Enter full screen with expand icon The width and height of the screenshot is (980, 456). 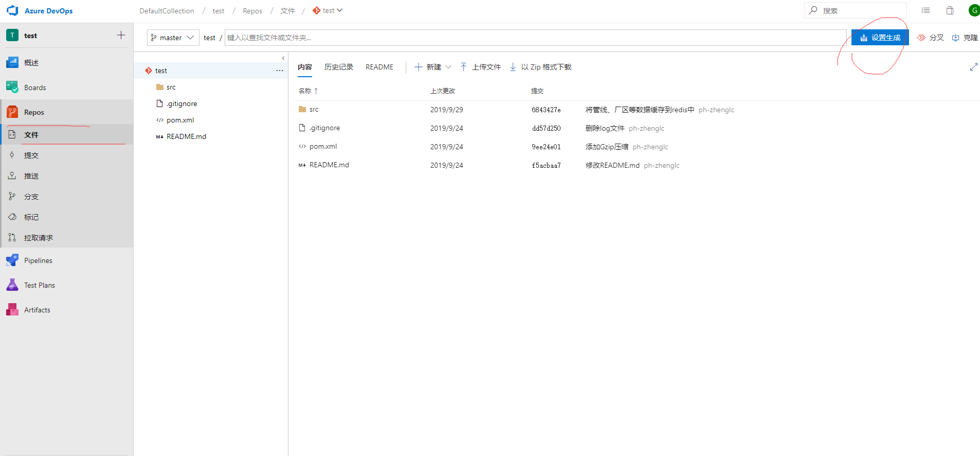click(973, 67)
